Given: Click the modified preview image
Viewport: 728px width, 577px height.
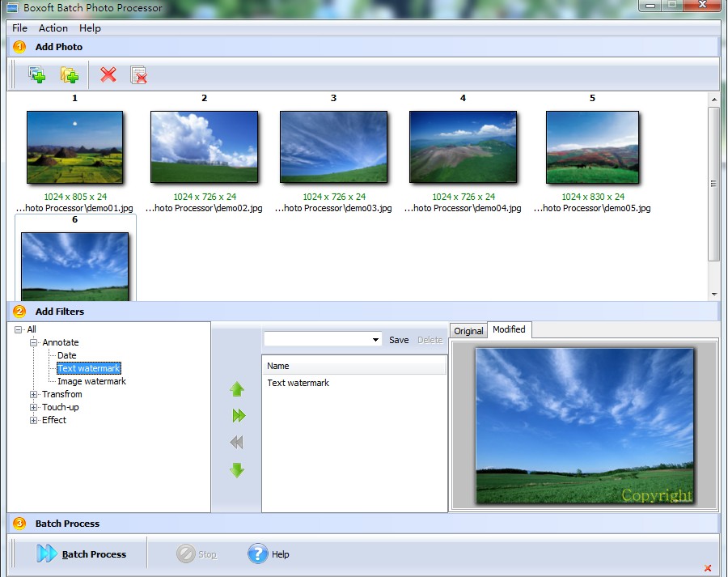Looking at the screenshot, I should 585,426.
